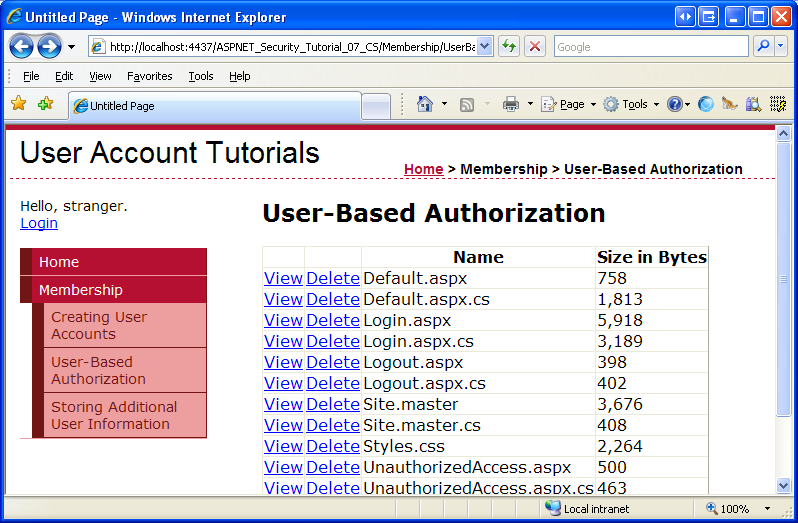Click the Default.aspx.cs file name

426,299
